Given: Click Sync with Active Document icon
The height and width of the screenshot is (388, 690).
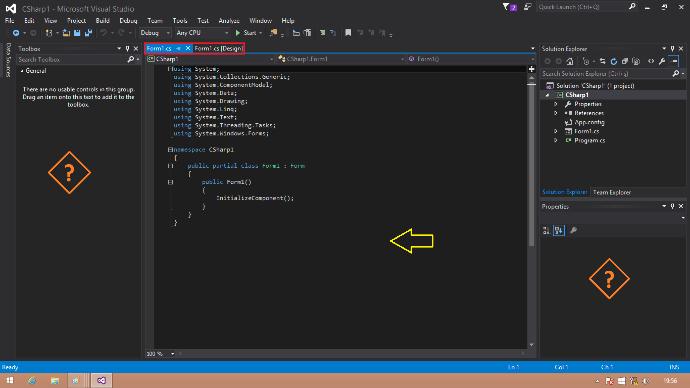Looking at the screenshot, I should pos(602,61).
